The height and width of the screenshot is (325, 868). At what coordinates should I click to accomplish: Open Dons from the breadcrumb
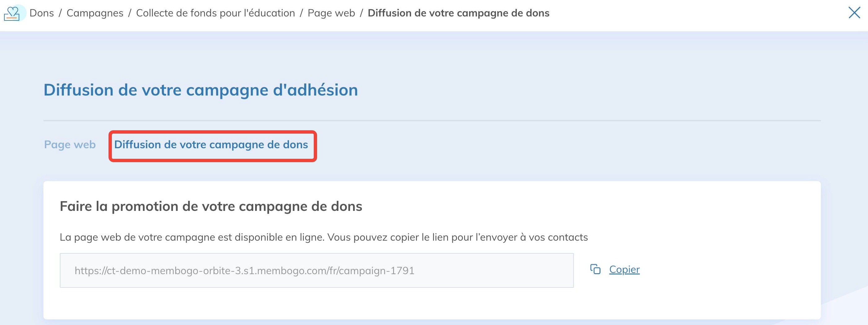click(42, 13)
